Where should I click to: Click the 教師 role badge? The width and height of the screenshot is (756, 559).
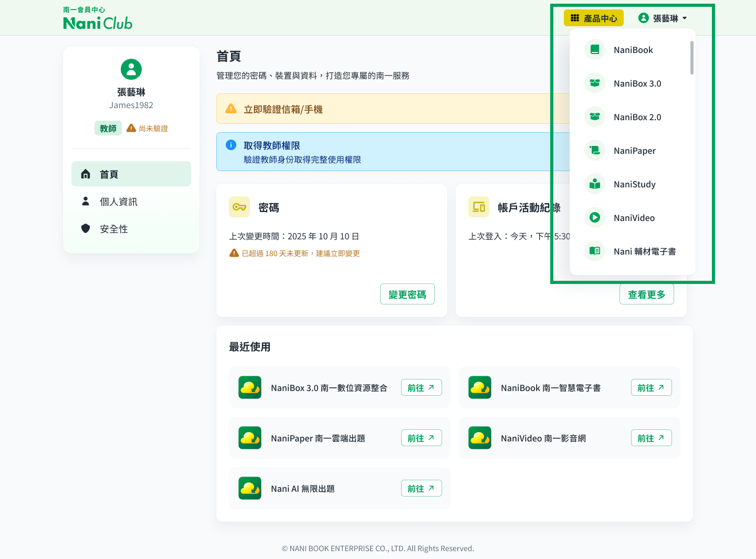point(108,128)
